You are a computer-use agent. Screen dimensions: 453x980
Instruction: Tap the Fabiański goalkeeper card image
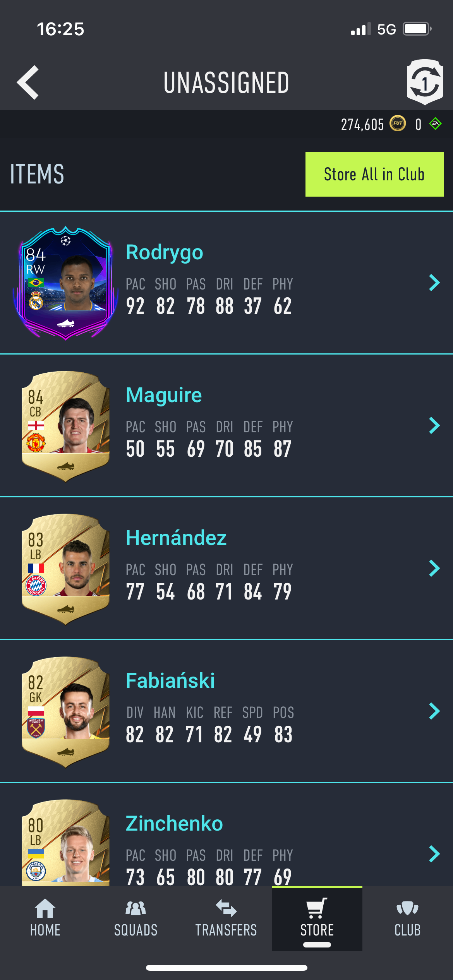(x=65, y=712)
